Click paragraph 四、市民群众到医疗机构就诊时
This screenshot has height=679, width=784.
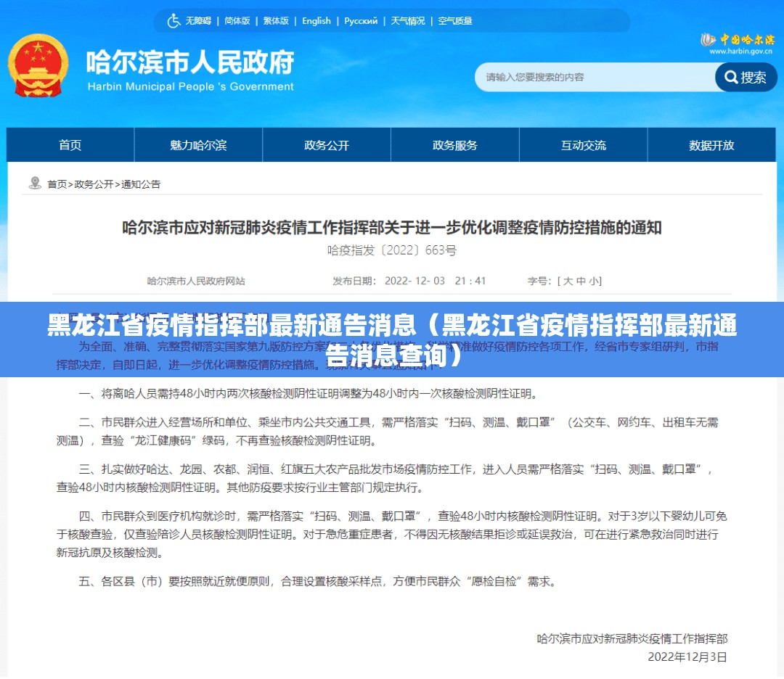(x=391, y=534)
